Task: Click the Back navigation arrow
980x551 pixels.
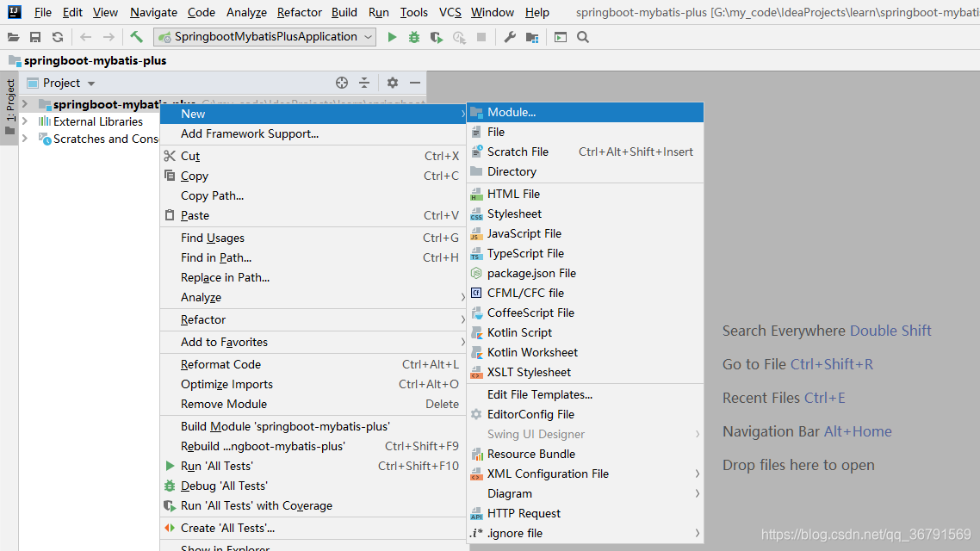Action: click(85, 38)
